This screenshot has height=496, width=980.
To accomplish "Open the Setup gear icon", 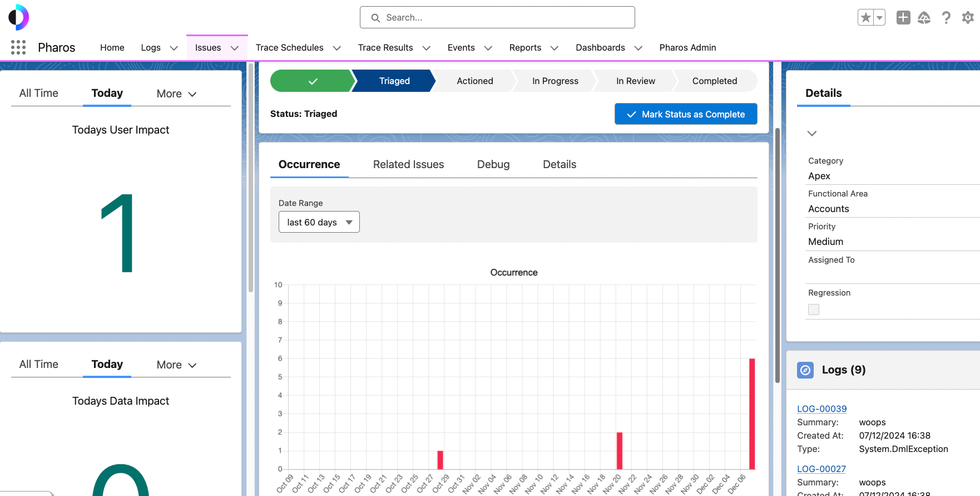I will 968,18.
